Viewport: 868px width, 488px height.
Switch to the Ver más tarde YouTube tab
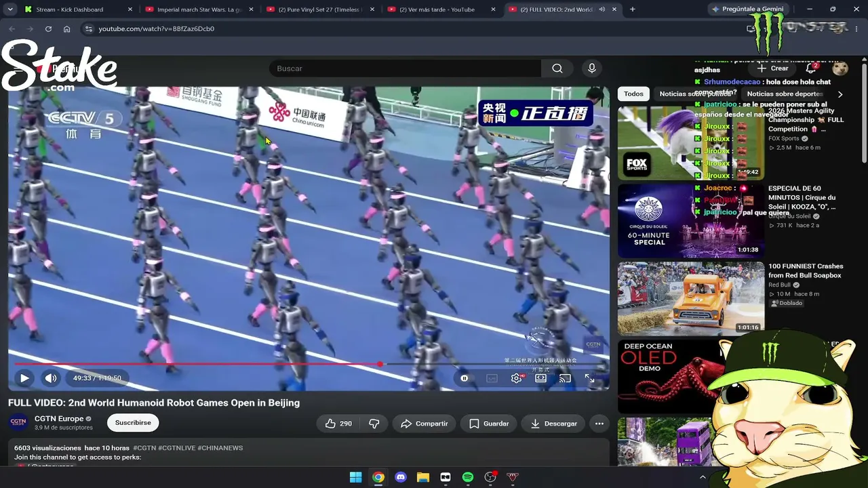point(441,9)
